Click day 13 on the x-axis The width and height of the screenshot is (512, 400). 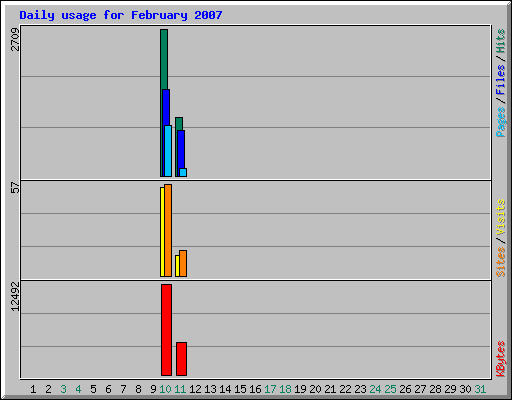click(210, 389)
